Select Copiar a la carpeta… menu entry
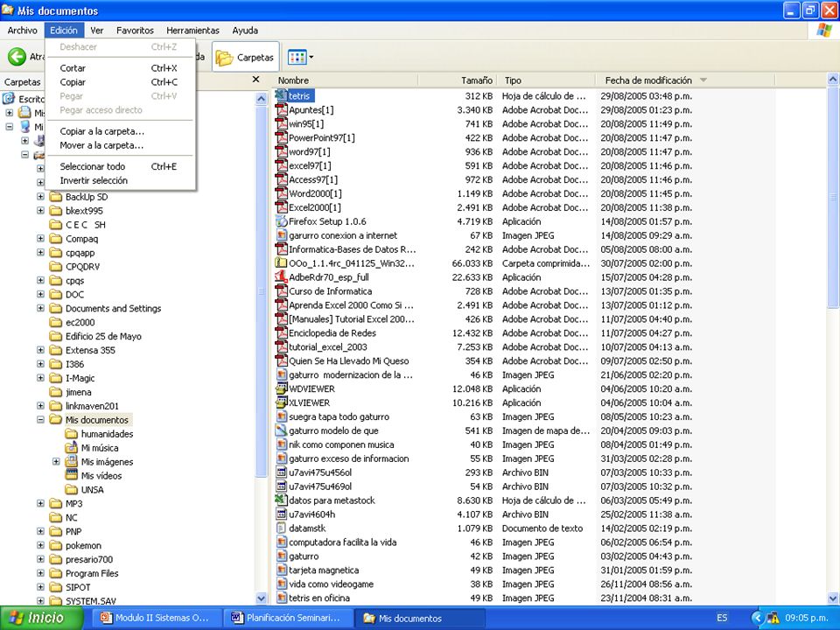 [x=120, y=131]
